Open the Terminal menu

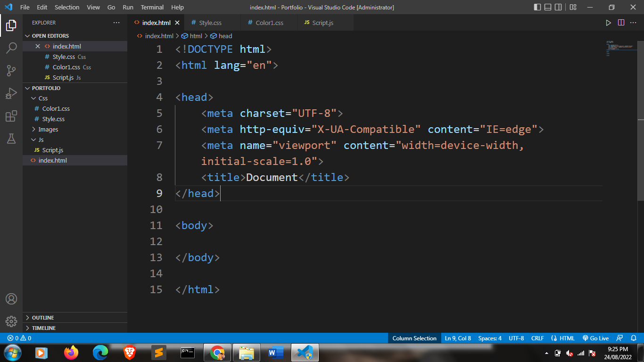click(152, 7)
